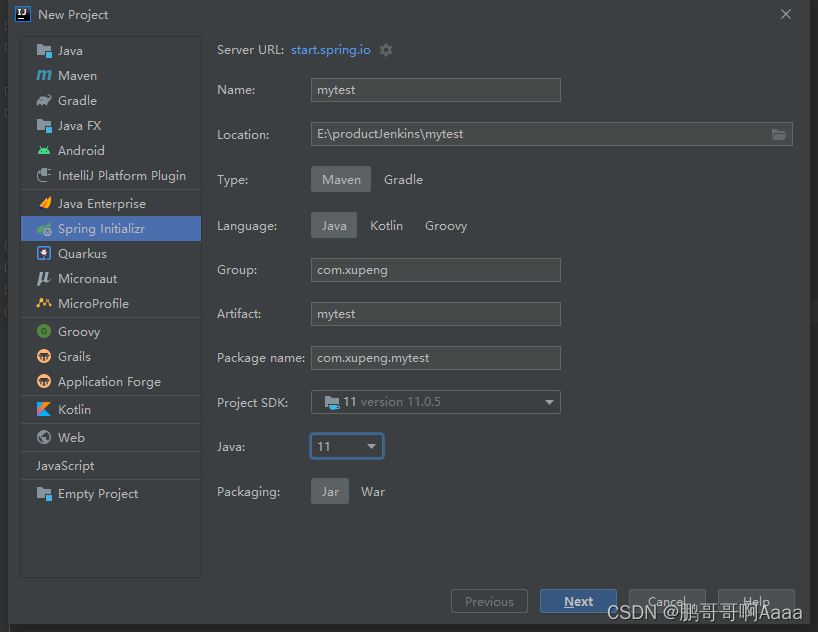Select Android in the project list
This screenshot has width=818, height=632.
(x=111, y=151)
